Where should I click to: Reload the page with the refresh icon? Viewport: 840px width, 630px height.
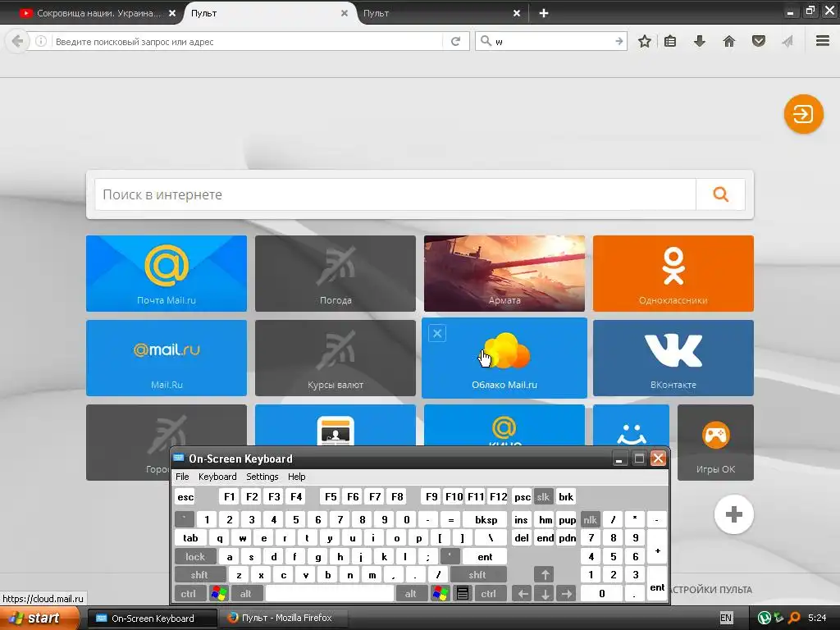(x=456, y=41)
